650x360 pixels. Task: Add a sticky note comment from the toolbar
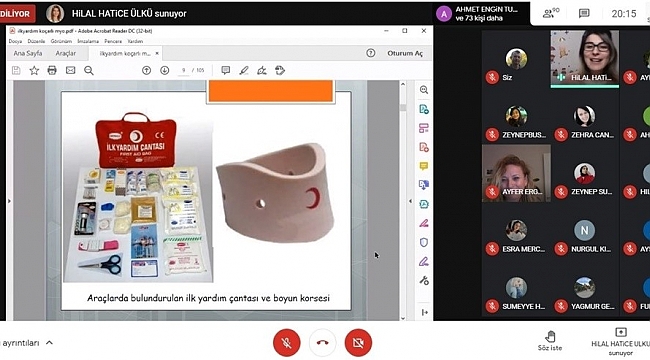(x=226, y=71)
